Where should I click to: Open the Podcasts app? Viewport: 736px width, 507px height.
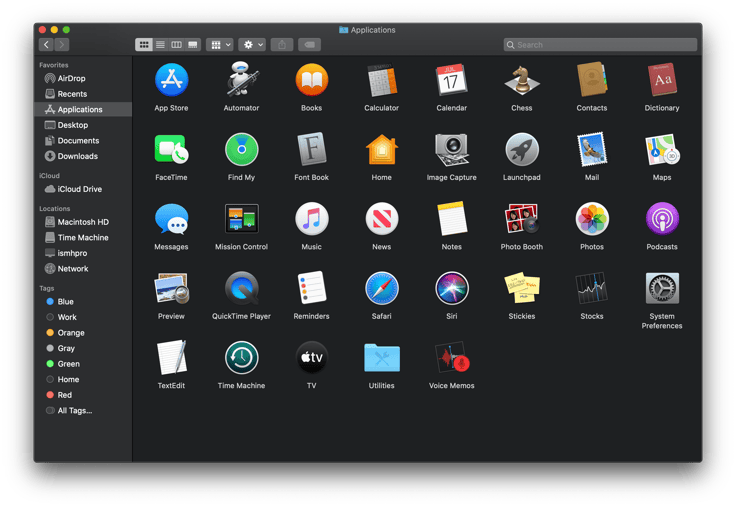pyautogui.click(x=662, y=219)
